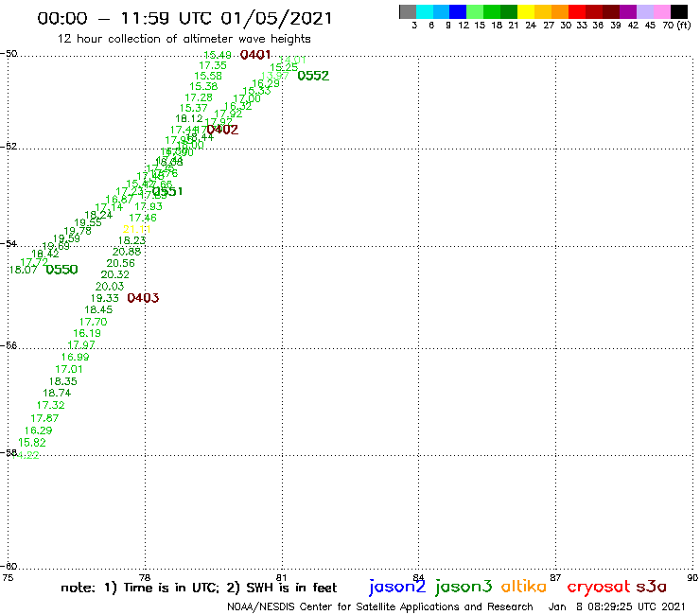Click the 20.03 wave height value
Screen dimensions: 700x615
[x=110, y=287]
